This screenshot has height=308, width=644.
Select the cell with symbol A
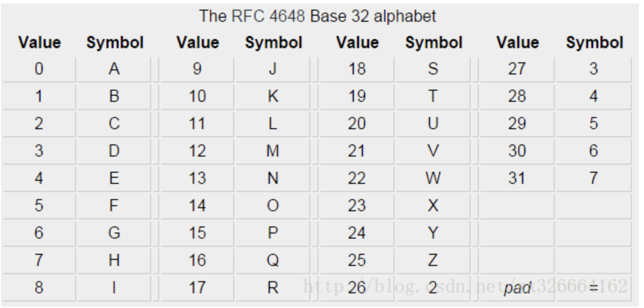[114, 69]
